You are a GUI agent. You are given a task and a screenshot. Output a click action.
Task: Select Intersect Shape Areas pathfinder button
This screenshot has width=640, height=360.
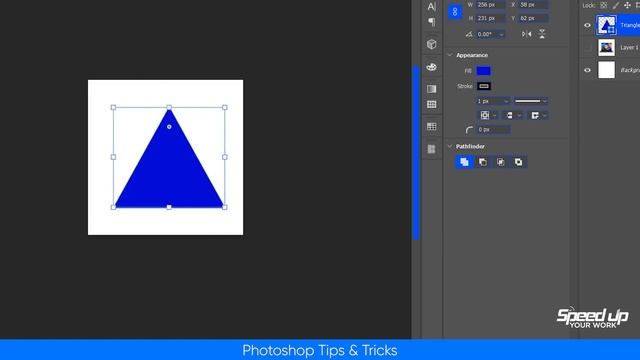click(x=500, y=162)
